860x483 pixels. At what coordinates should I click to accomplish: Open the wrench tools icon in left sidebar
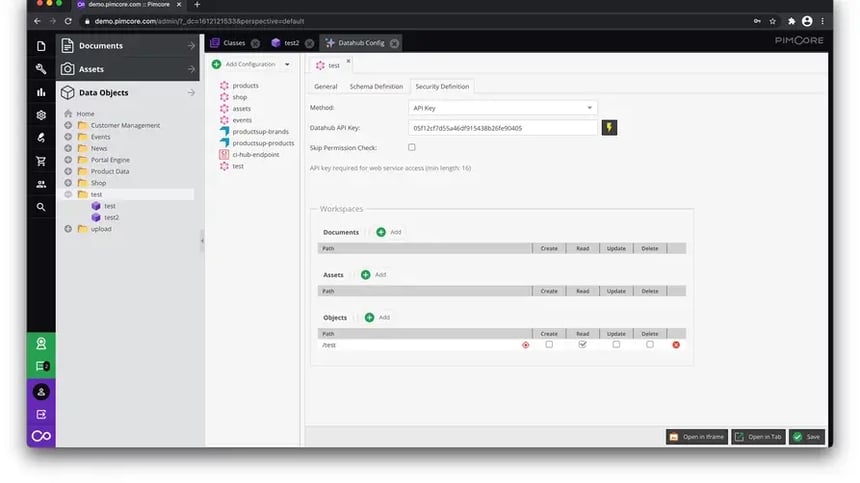point(41,69)
